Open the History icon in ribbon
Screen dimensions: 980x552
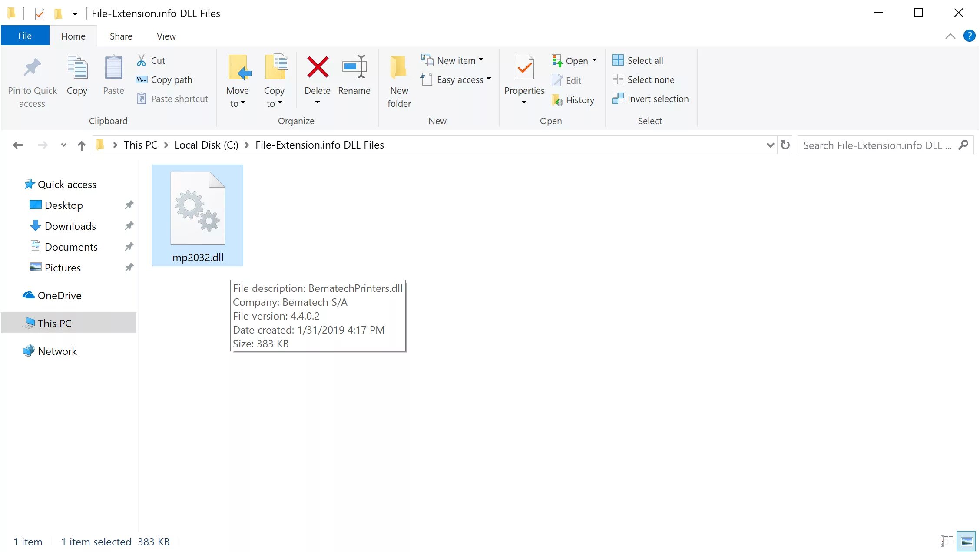pyautogui.click(x=558, y=100)
